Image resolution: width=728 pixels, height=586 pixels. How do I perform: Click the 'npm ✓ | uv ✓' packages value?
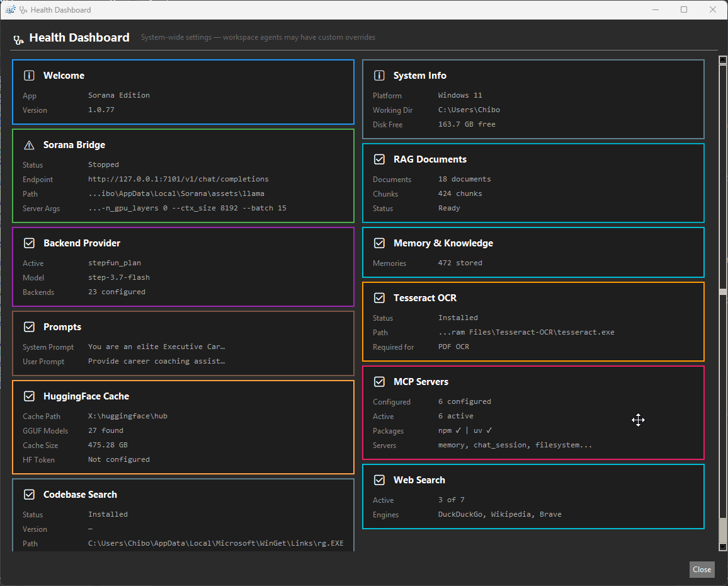[465, 430]
